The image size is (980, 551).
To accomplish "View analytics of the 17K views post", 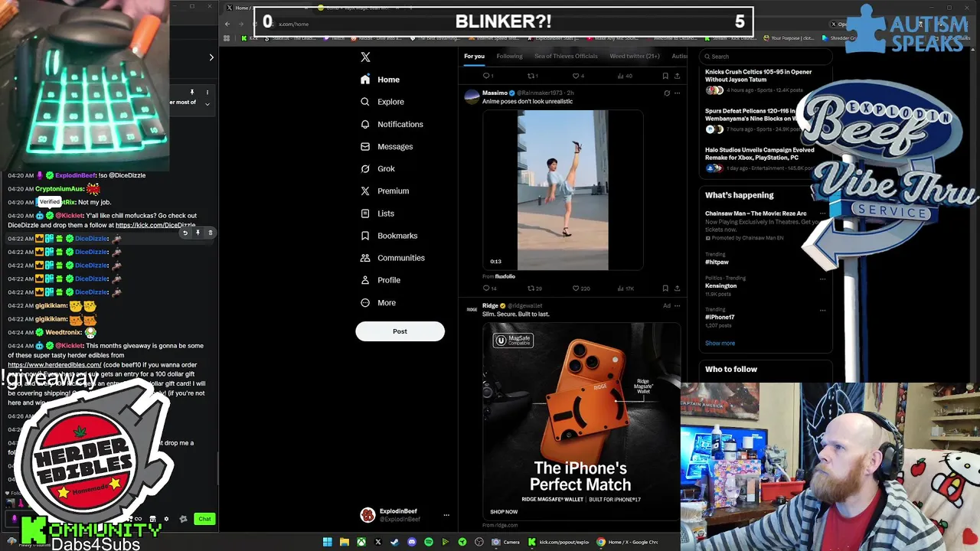I will (626, 289).
